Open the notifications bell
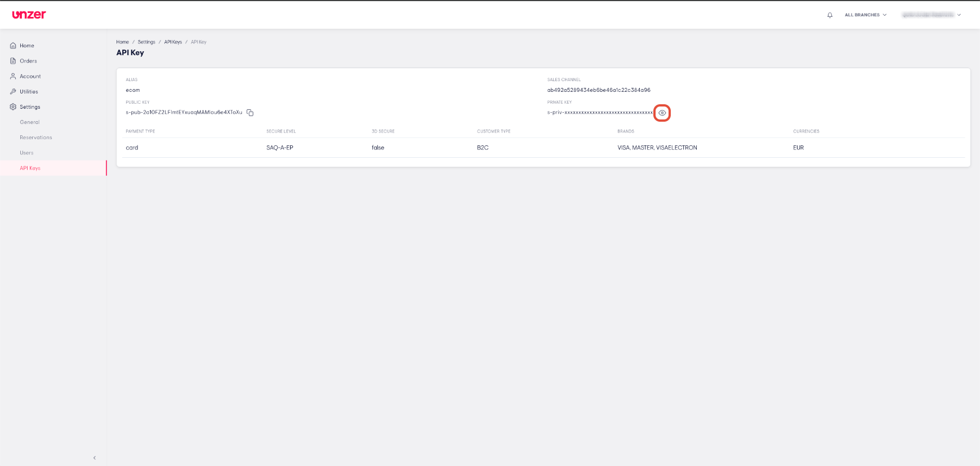Screen dimensions: 980x466 click(x=830, y=15)
